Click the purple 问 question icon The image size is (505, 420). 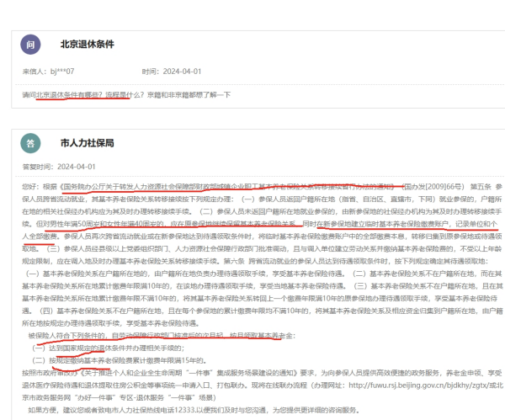coord(30,45)
